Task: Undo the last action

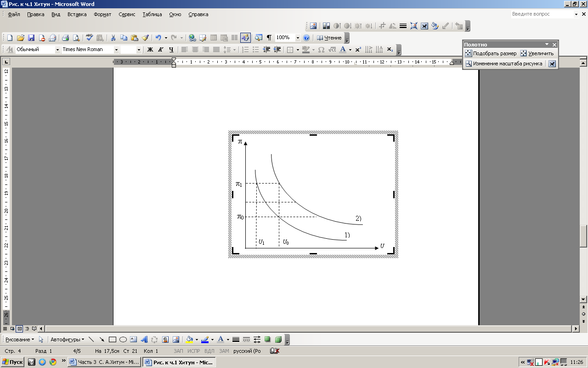Action: (158, 38)
